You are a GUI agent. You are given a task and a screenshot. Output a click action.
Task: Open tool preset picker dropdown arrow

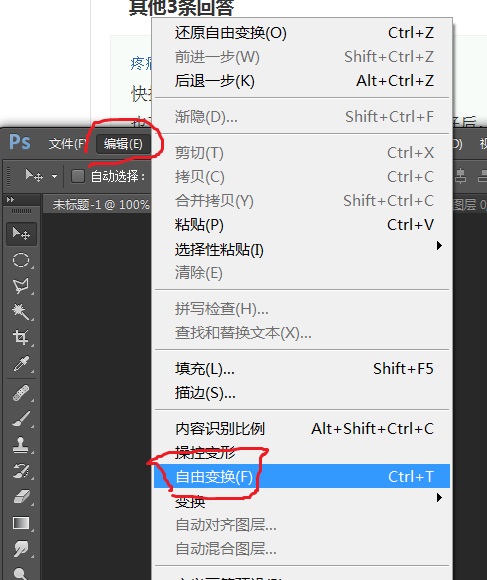(54, 176)
